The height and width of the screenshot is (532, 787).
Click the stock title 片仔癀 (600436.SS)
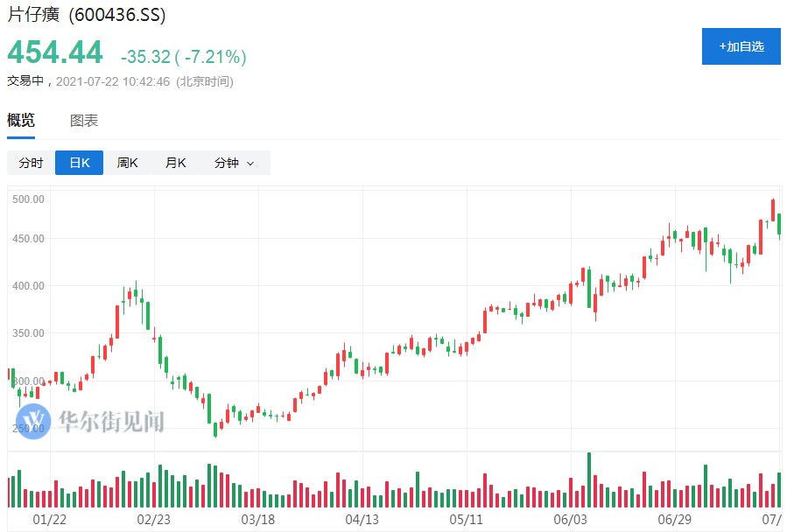pos(87,16)
